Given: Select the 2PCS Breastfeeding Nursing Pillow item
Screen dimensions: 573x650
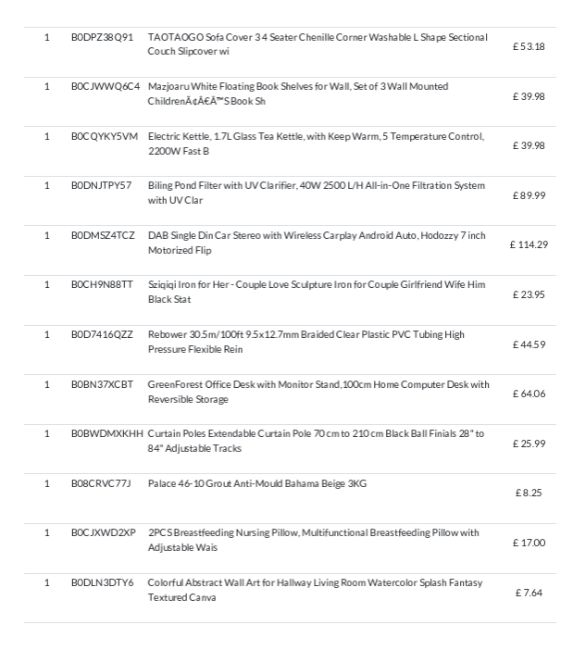Looking at the screenshot, I should (313, 540).
